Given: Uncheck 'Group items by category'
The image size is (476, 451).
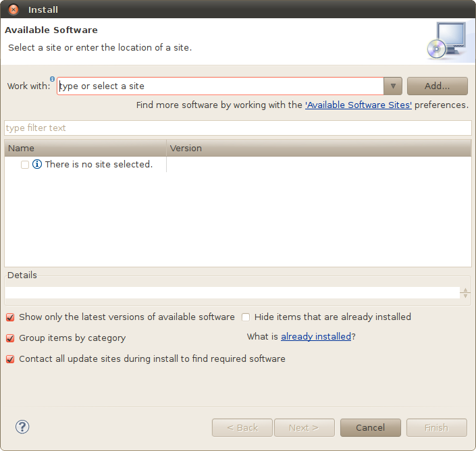Looking at the screenshot, I should (x=10, y=338).
